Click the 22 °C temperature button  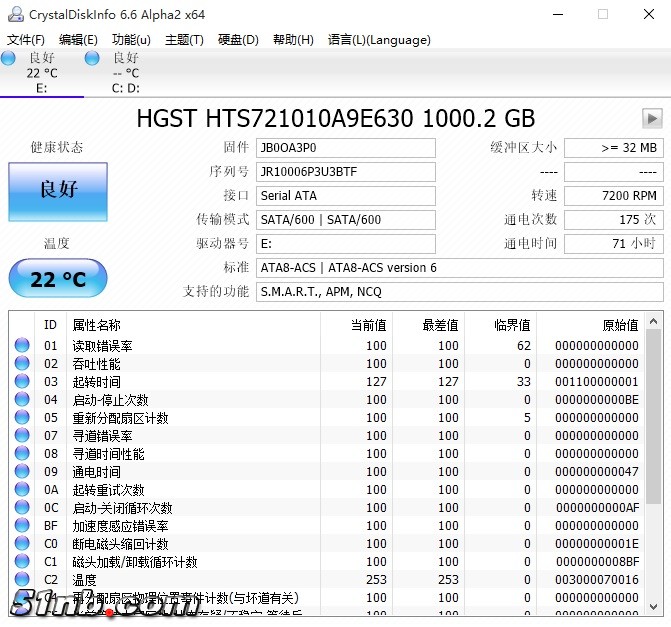tap(58, 278)
